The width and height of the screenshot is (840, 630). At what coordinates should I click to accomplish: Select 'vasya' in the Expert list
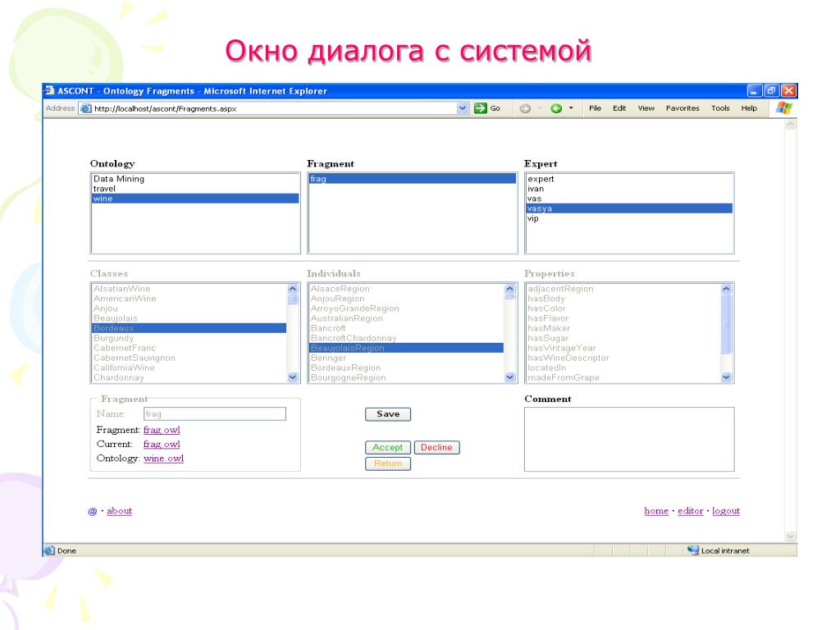[629, 208]
